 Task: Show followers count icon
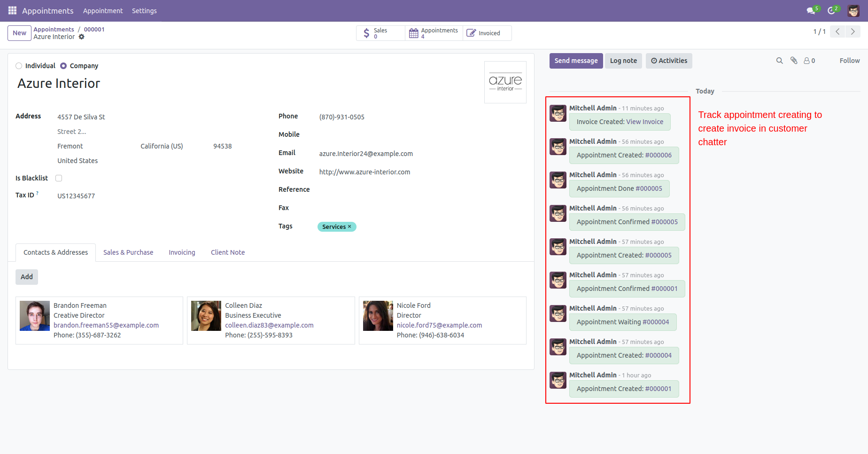click(x=809, y=61)
